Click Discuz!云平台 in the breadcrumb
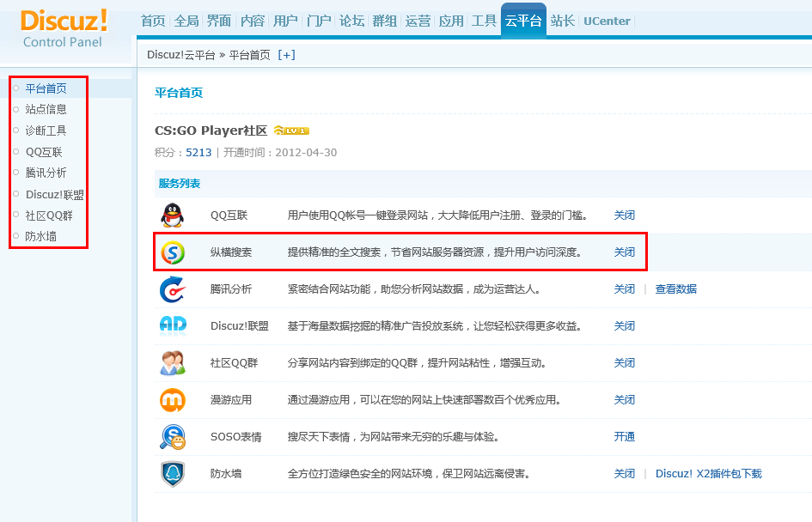Viewport: 812px width, 522px height. click(x=180, y=55)
